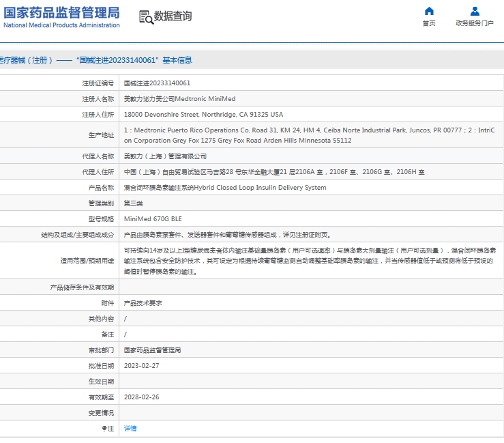Click the attachment value 产品技术要求
The image size is (504, 443).
[143, 303]
